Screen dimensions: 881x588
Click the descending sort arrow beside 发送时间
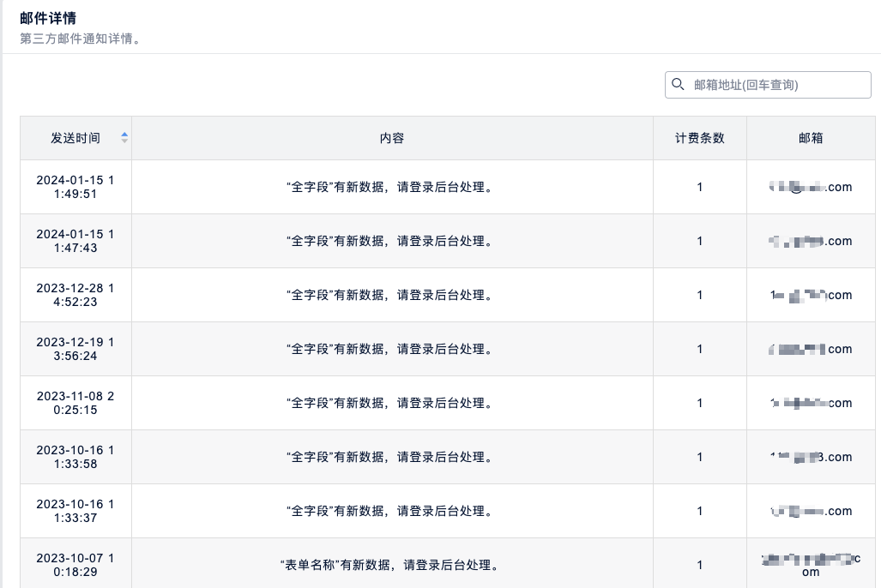coord(124,141)
